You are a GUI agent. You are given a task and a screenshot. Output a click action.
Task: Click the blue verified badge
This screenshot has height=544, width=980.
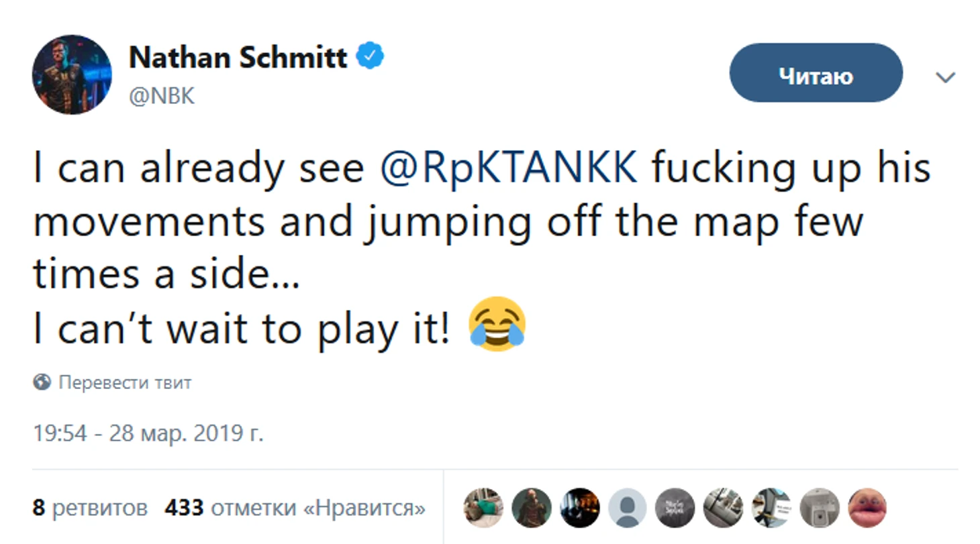coord(370,57)
